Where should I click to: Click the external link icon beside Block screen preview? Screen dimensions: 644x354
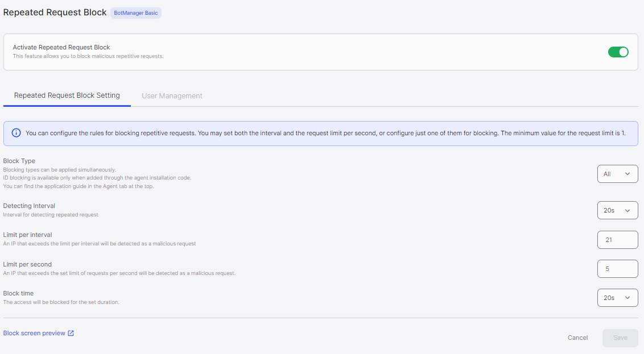click(71, 333)
